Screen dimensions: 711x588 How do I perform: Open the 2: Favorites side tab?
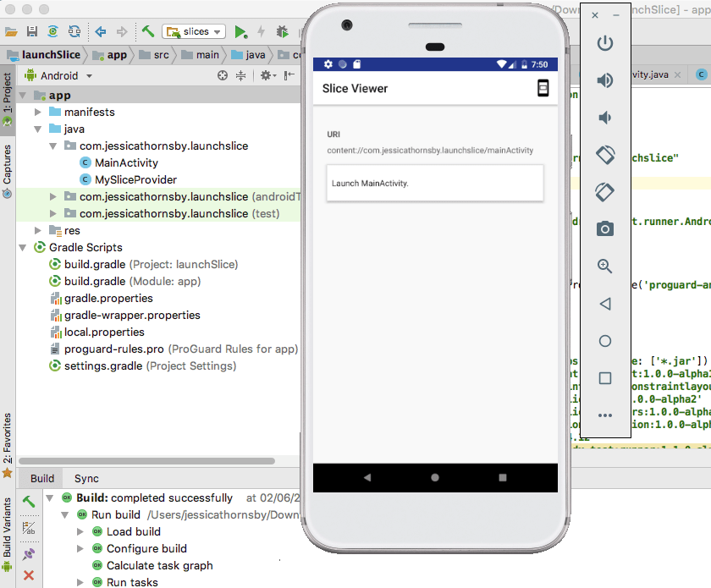pyautogui.click(x=7, y=444)
